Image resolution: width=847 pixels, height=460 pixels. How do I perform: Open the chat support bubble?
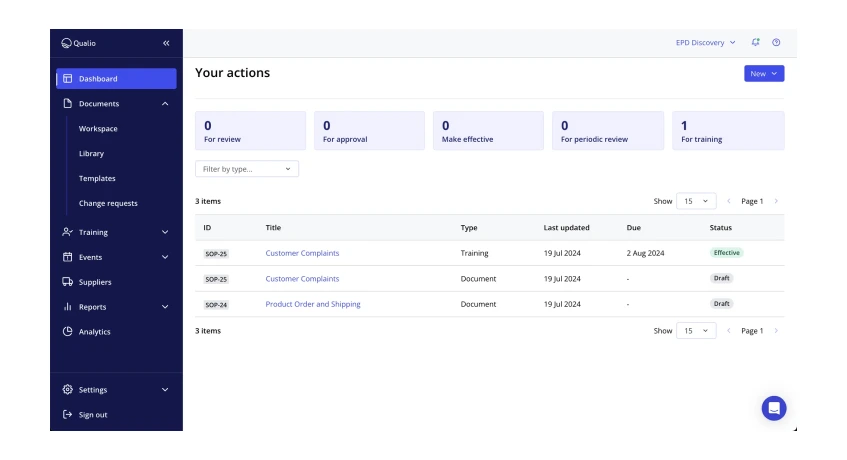click(x=774, y=408)
